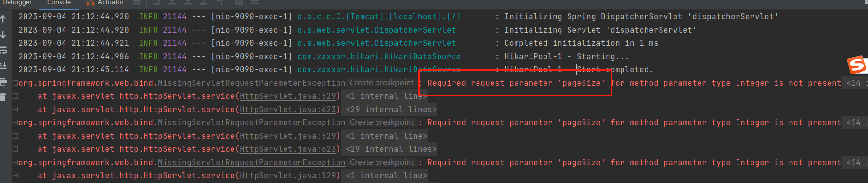The image size is (868, 183).
Task: Click the Sogou input method icon
Action: [x=857, y=65]
